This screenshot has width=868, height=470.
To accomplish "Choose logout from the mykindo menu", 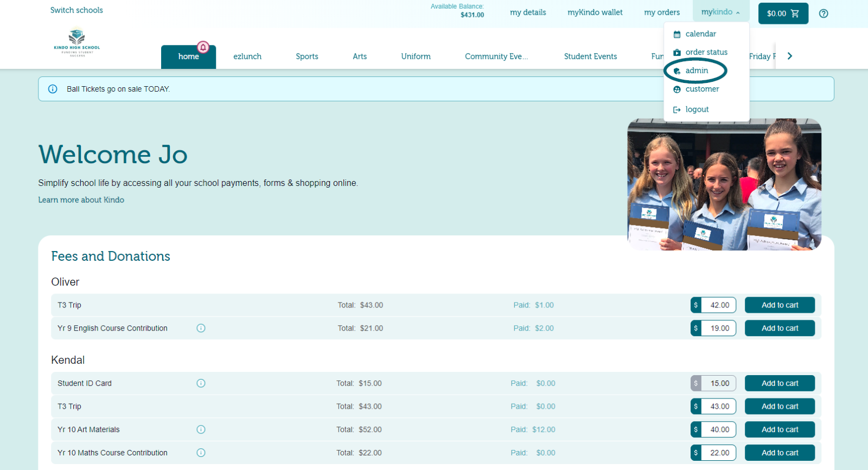I will click(697, 110).
